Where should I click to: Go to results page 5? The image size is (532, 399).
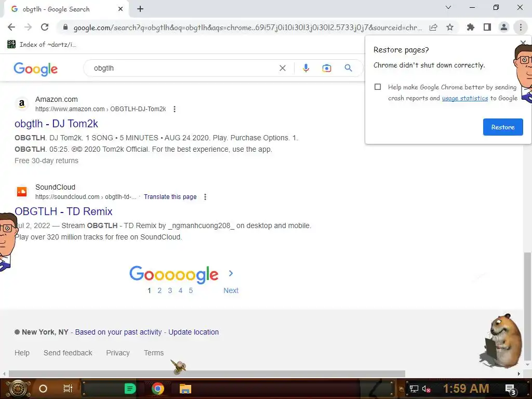191,290
